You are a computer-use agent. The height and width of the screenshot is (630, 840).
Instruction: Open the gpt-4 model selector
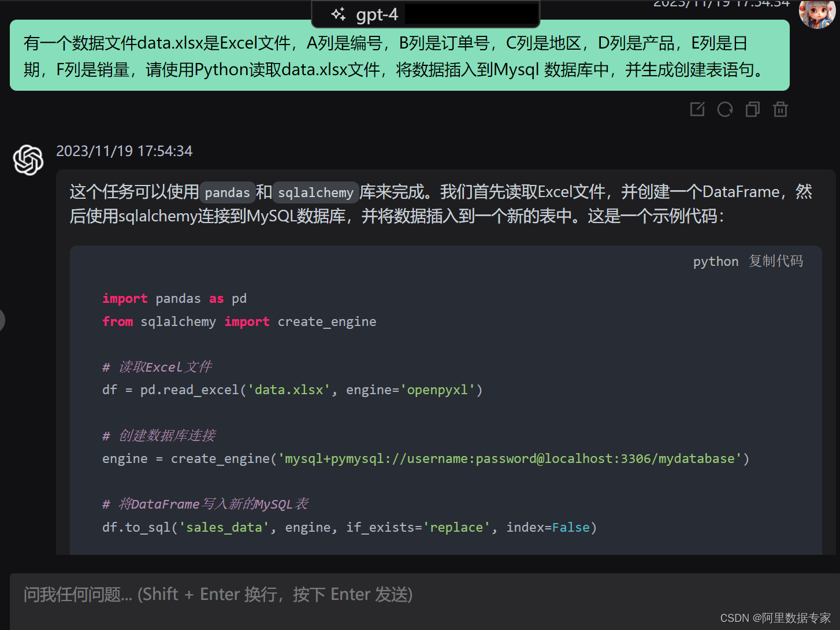click(426, 14)
